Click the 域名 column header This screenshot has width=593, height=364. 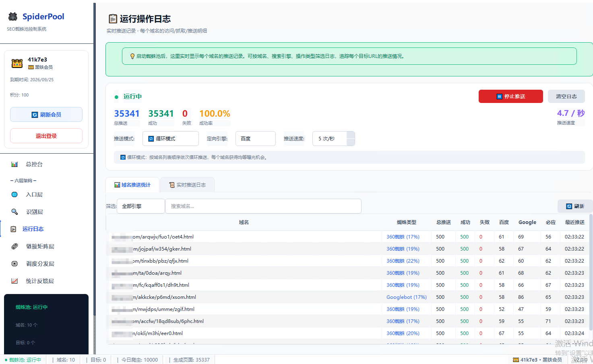tap(244, 222)
